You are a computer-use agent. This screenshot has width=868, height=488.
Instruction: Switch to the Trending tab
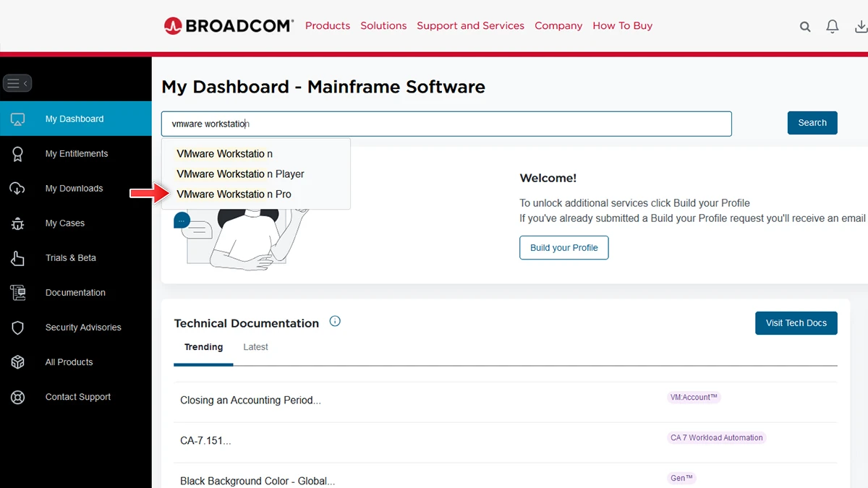click(x=203, y=347)
